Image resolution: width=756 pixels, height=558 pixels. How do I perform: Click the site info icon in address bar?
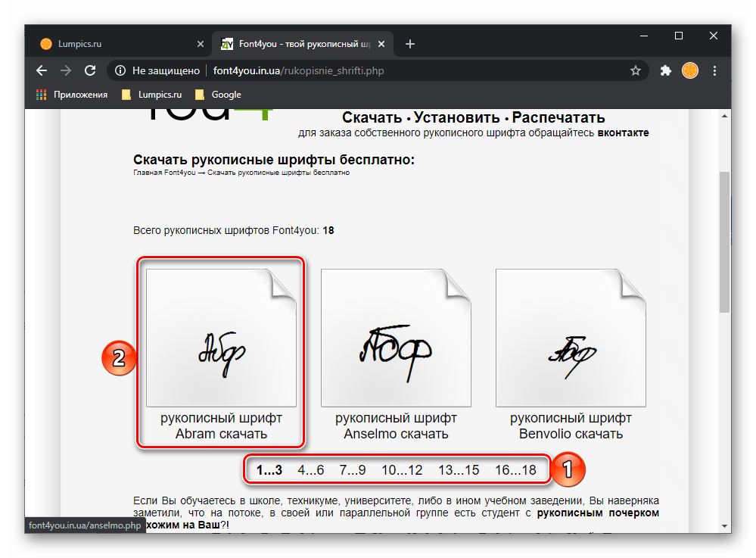120,70
